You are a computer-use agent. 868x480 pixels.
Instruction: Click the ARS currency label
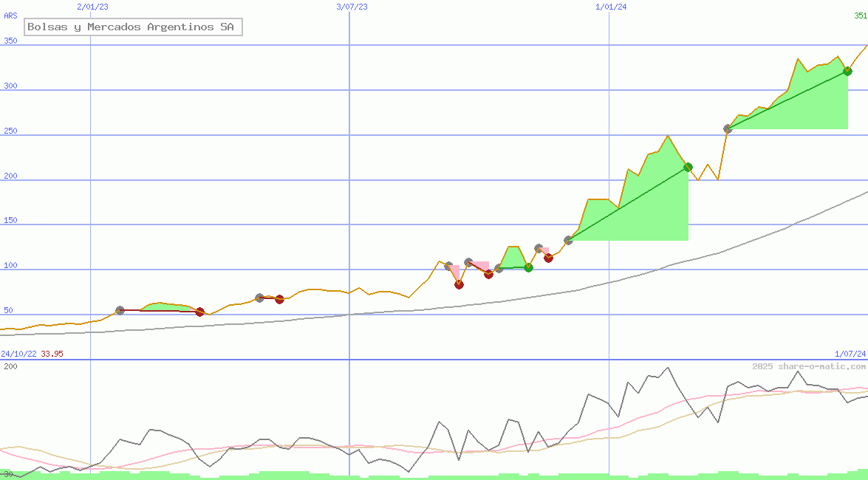[x=10, y=15]
